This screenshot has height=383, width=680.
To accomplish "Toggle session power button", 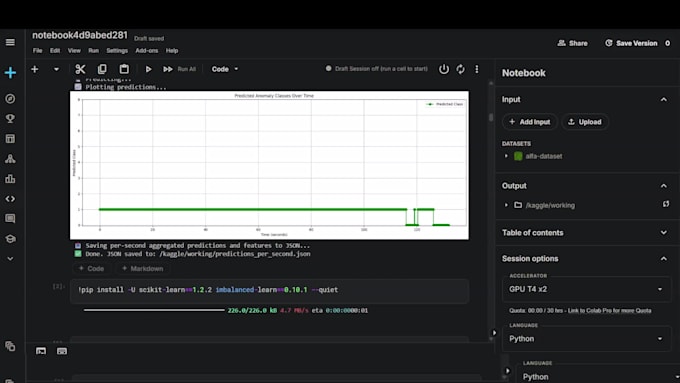I will (444, 69).
